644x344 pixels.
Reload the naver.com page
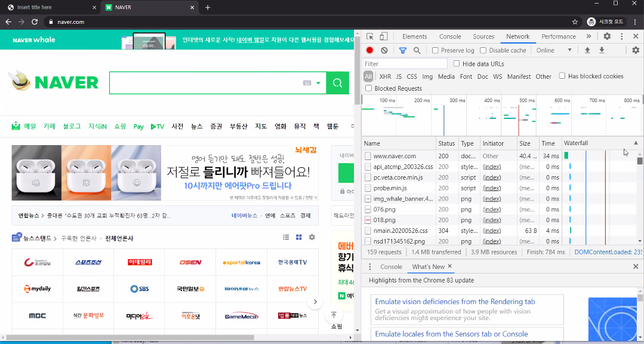35,21
